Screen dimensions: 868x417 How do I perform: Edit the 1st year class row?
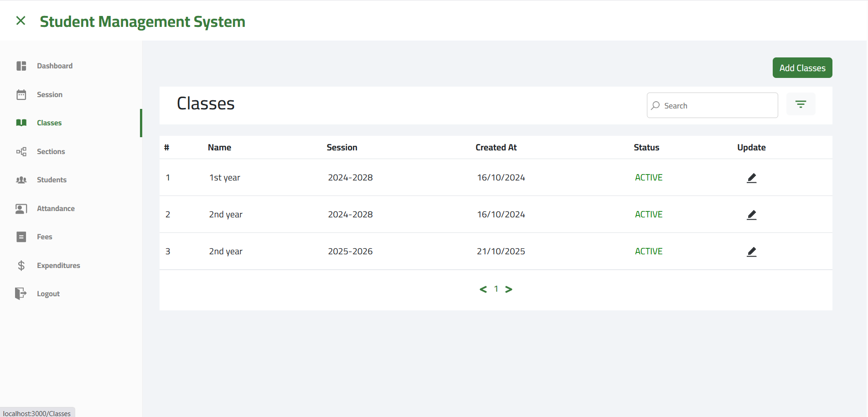(x=751, y=178)
